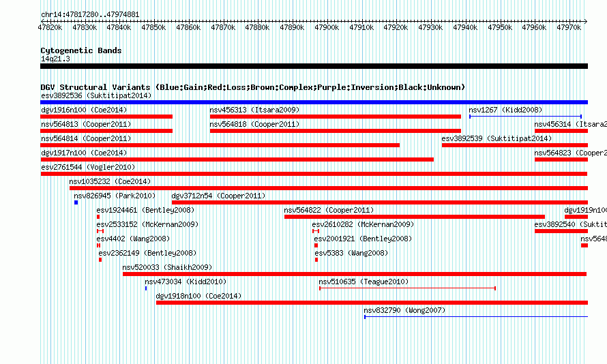Click the thin blue nsv1267 span line
Image resolution: width=607 pixels, height=364 pixels.
point(525,117)
